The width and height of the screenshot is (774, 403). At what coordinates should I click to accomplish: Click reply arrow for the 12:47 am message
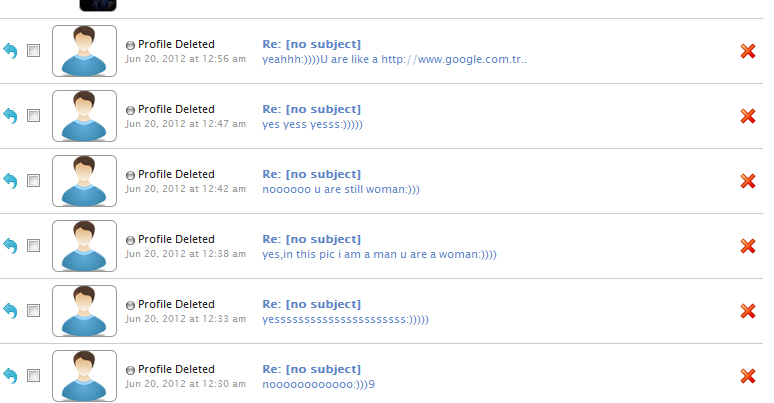point(10,115)
